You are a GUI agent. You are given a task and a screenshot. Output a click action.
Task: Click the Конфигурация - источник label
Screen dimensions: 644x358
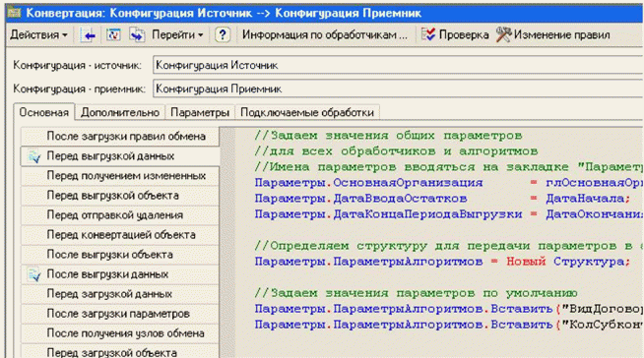pos(77,66)
